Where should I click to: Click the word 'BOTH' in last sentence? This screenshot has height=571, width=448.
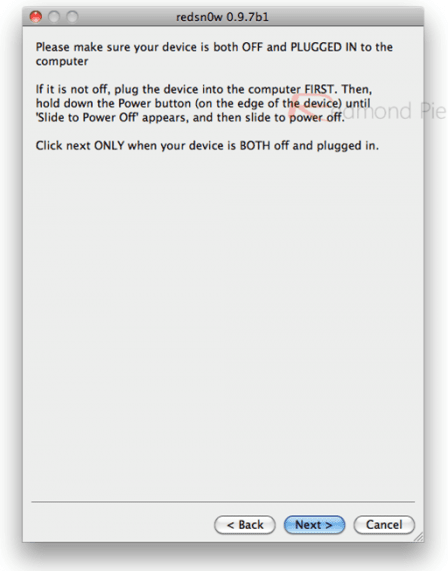255,146
